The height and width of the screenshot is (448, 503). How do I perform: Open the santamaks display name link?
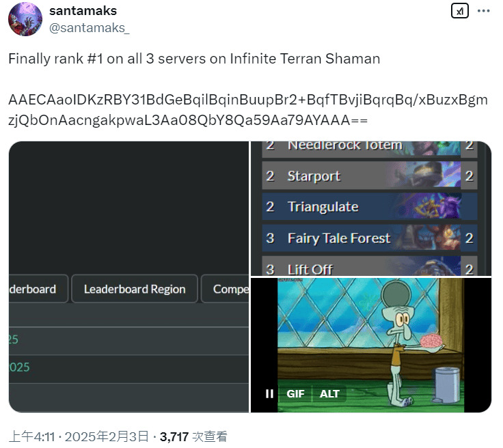click(83, 11)
